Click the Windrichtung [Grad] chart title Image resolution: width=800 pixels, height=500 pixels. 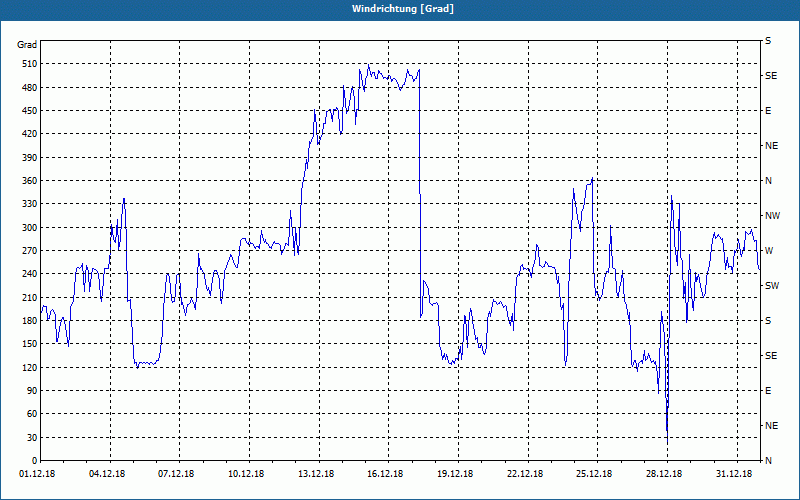pos(403,9)
